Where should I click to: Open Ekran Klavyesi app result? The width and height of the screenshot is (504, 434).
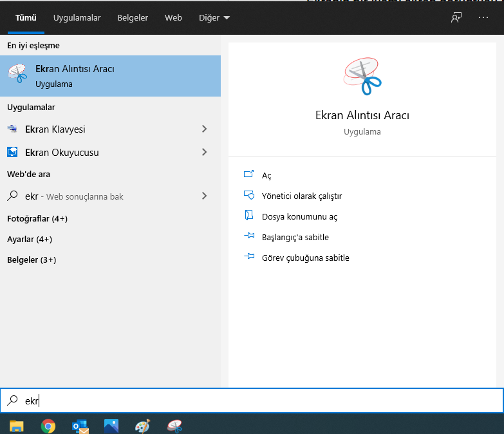(x=55, y=129)
